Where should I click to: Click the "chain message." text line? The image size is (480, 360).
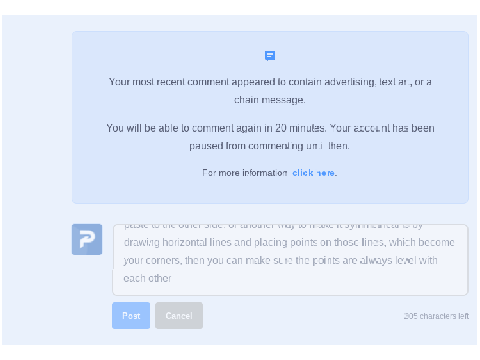pyautogui.click(x=269, y=100)
